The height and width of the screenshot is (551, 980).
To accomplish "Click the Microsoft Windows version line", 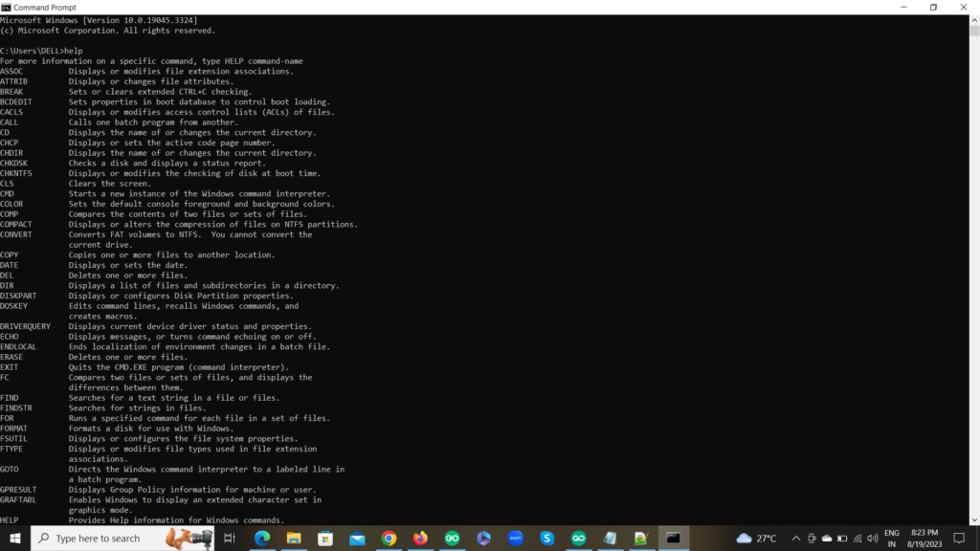I will 99,20.
